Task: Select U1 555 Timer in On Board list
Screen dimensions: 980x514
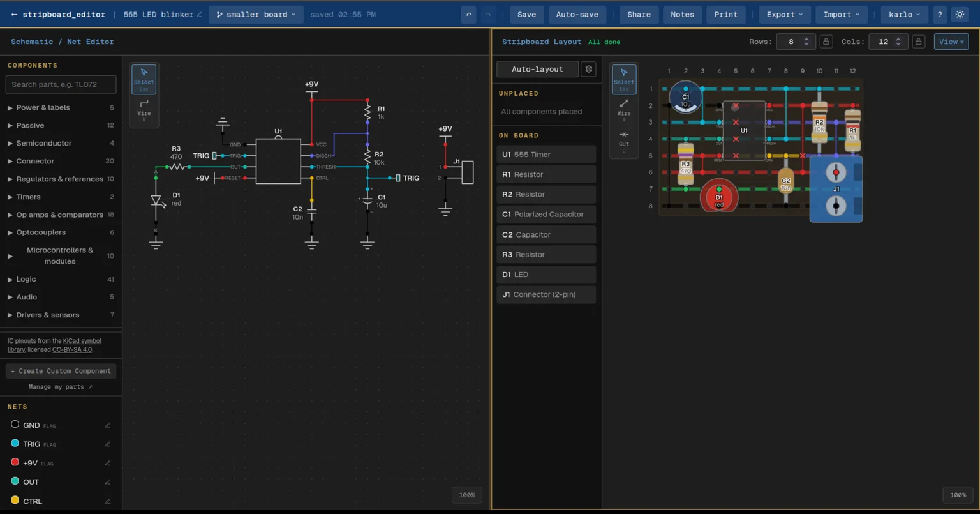Action: 546,155
